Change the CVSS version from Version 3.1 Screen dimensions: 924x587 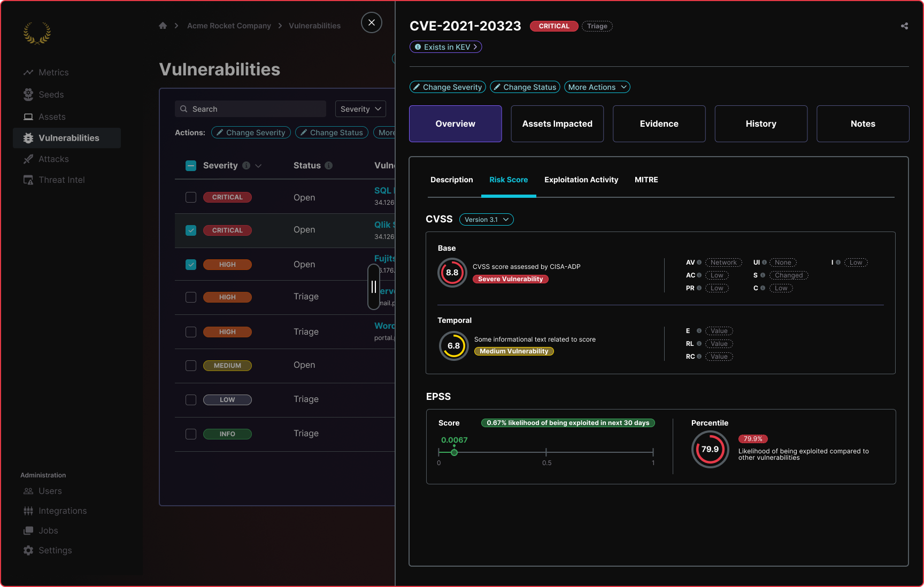coord(486,219)
